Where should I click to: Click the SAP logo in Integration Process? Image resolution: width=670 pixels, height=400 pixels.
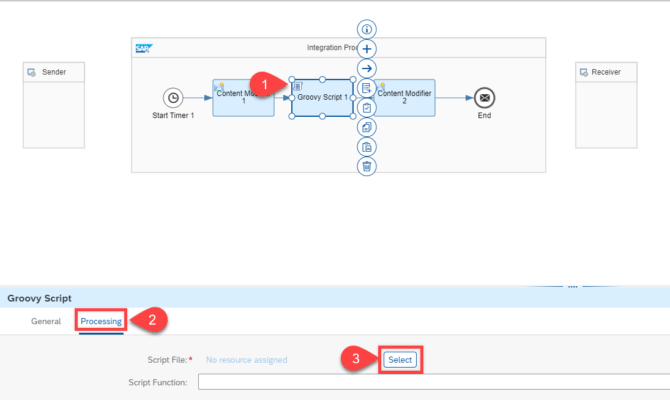coord(143,47)
